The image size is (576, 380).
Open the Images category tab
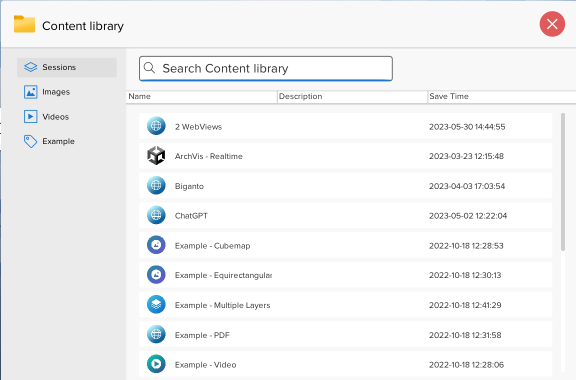pos(67,92)
